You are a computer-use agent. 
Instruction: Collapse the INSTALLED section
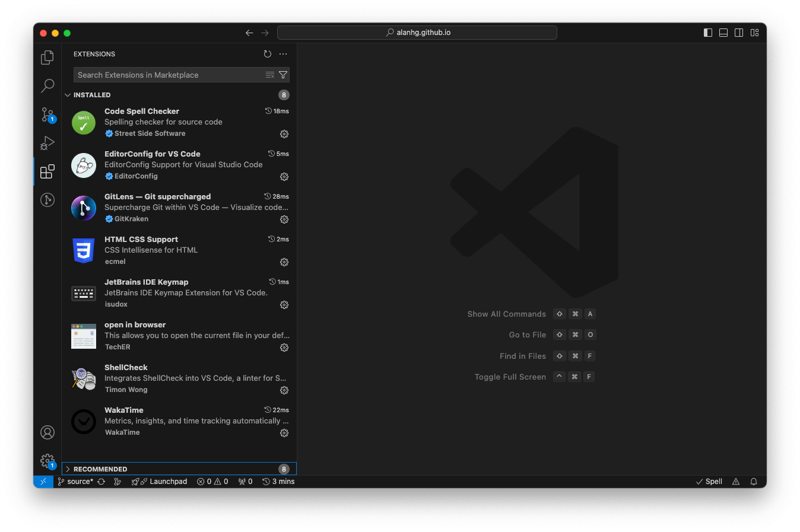(179, 95)
